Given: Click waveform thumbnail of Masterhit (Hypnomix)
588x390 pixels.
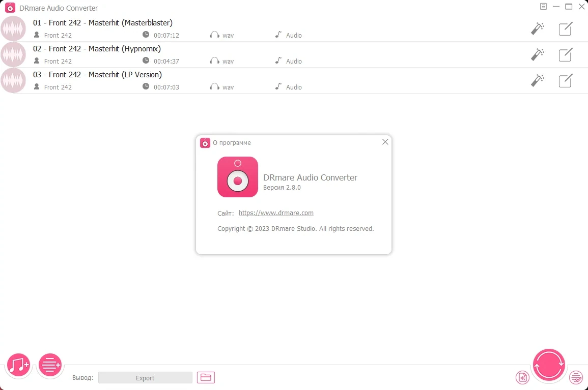Looking at the screenshot, I should tap(13, 54).
